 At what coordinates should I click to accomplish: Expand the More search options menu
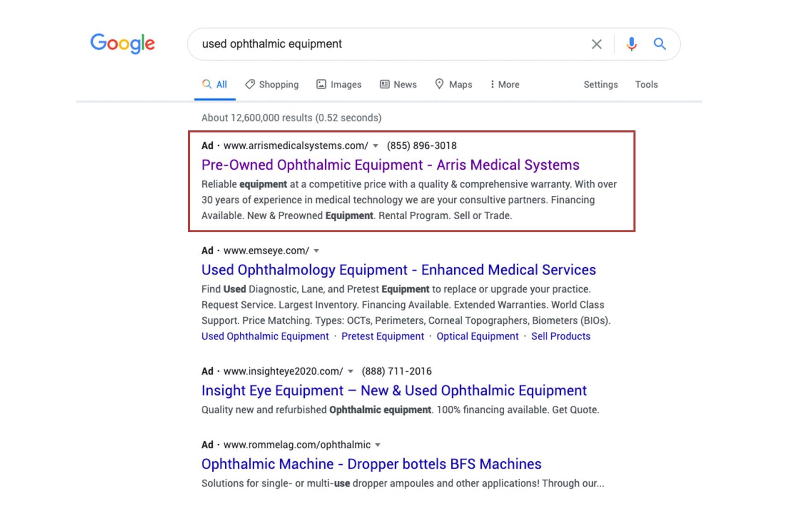pyautogui.click(x=505, y=84)
